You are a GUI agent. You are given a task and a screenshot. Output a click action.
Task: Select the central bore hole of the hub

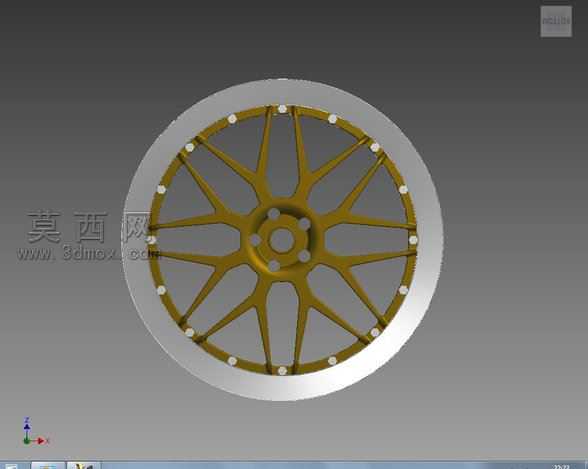click(282, 240)
